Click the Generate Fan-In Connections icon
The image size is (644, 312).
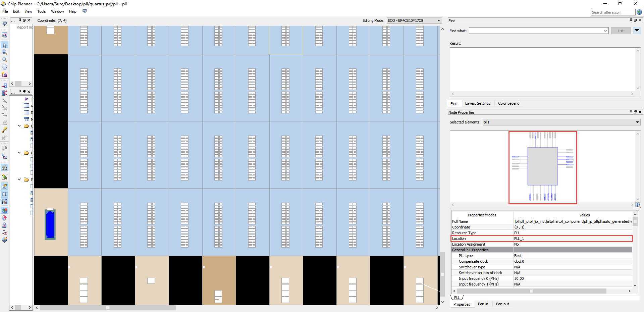pos(4,86)
